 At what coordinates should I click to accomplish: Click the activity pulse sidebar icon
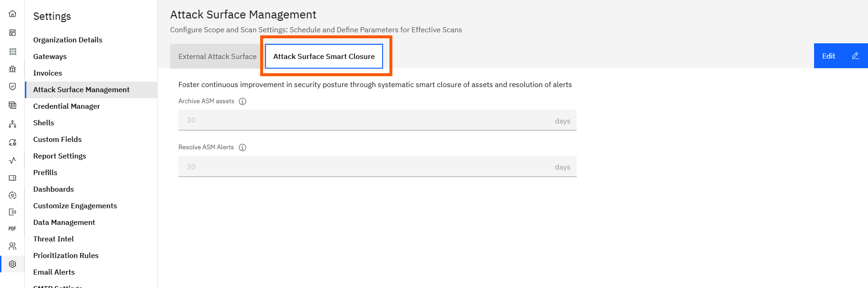coord(12,160)
